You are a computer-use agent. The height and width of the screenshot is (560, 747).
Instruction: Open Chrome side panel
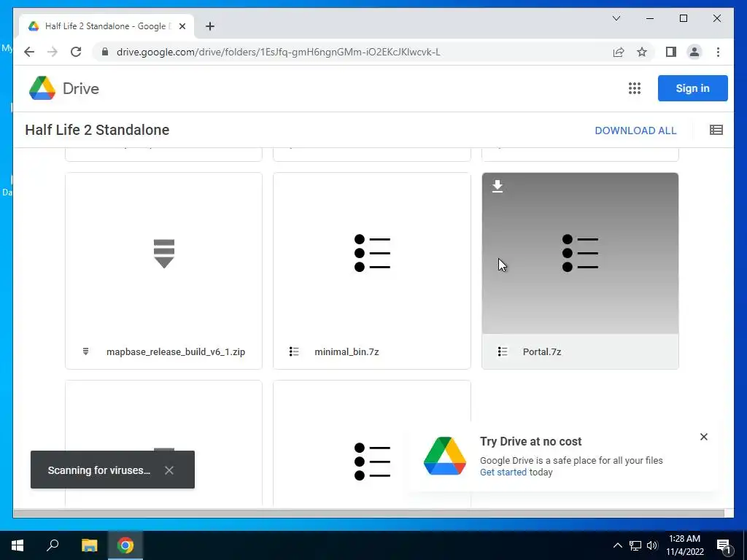pyautogui.click(x=671, y=52)
